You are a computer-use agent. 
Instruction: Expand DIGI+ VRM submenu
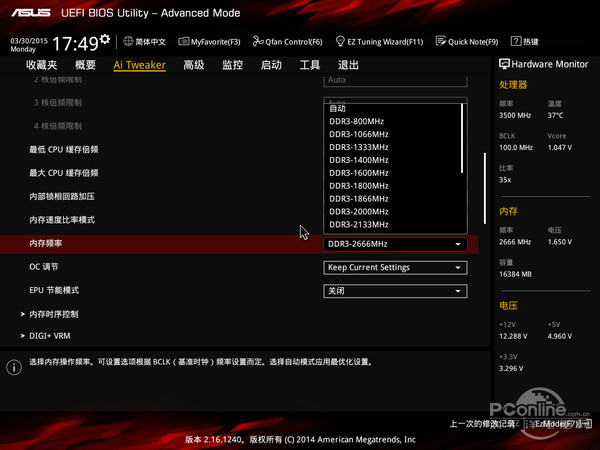click(46, 336)
